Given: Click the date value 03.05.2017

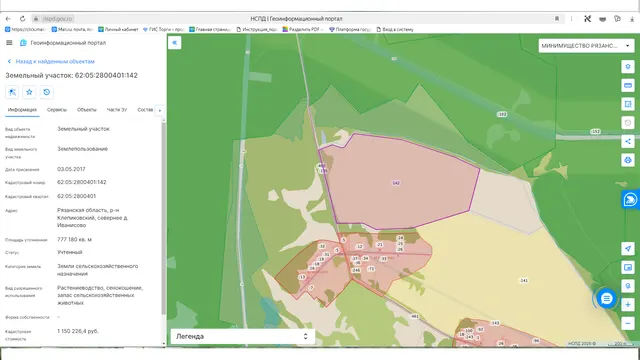Looking at the screenshot, I should [71, 169].
